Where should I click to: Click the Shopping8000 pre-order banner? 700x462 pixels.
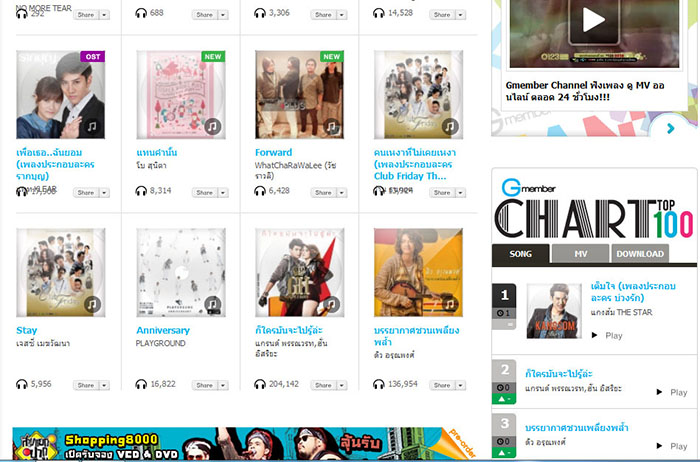(244, 444)
